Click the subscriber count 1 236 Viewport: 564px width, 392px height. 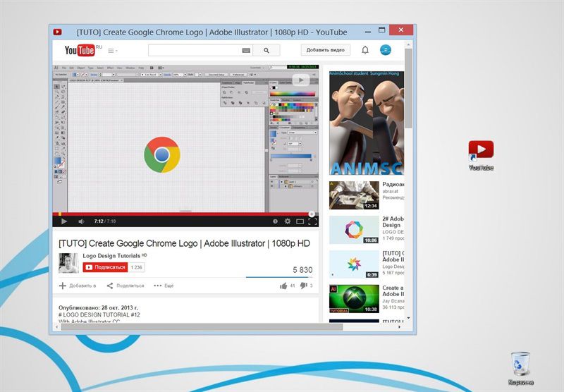tap(136, 267)
